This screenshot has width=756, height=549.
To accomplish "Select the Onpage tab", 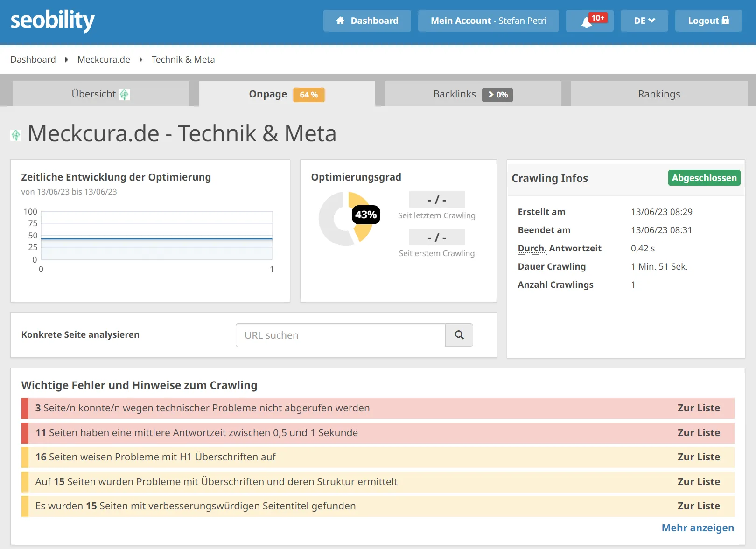I will pyautogui.click(x=287, y=94).
